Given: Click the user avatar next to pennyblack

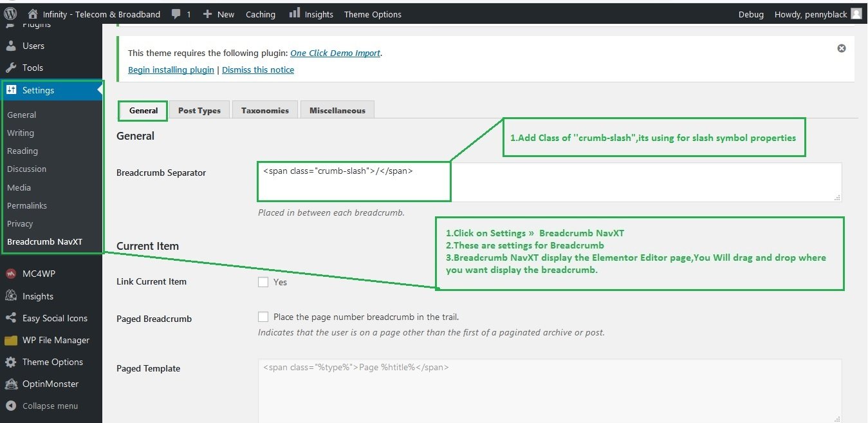Looking at the screenshot, I should pyautogui.click(x=856, y=14).
